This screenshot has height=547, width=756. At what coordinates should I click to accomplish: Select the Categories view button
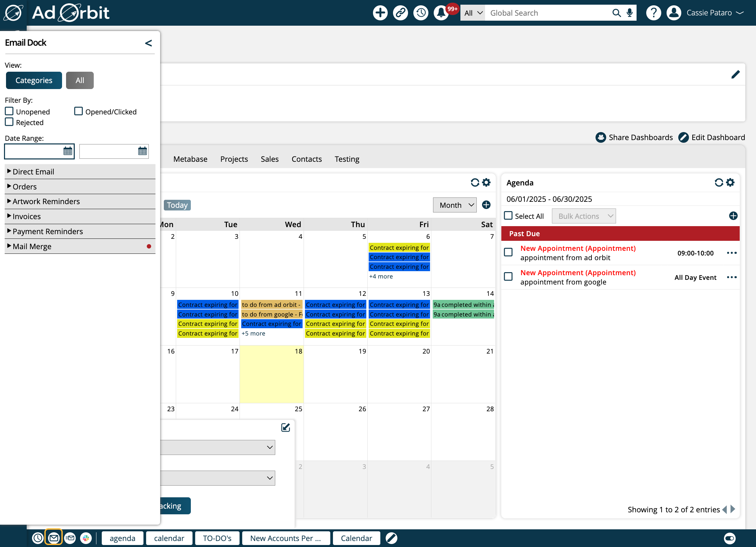tap(34, 80)
